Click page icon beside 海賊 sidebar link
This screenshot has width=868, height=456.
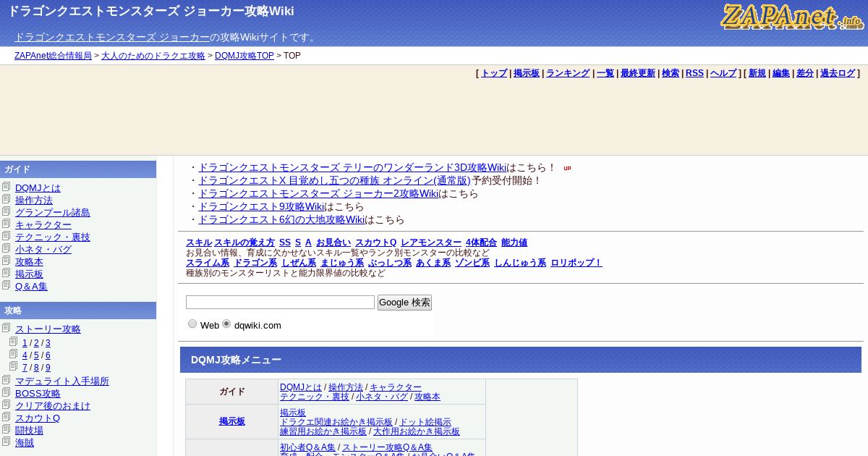[7, 442]
